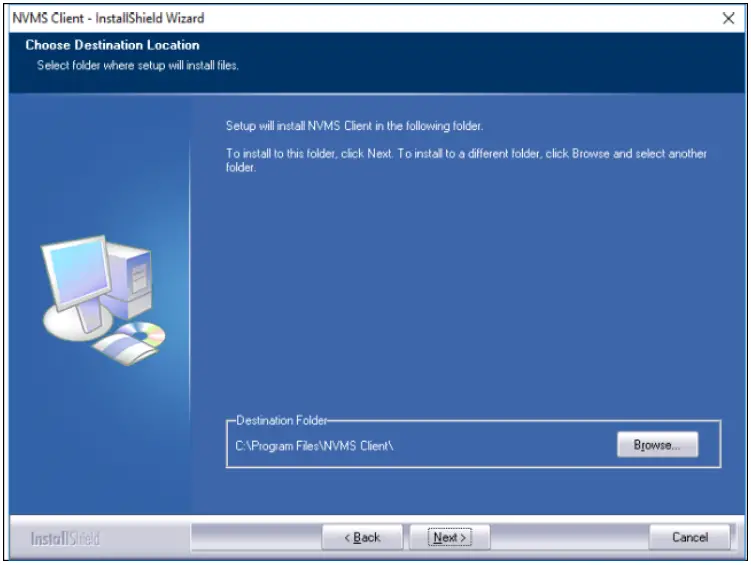Click the computer and CD setup illustration
This screenshot has width=751, height=565.
coord(102,300)
